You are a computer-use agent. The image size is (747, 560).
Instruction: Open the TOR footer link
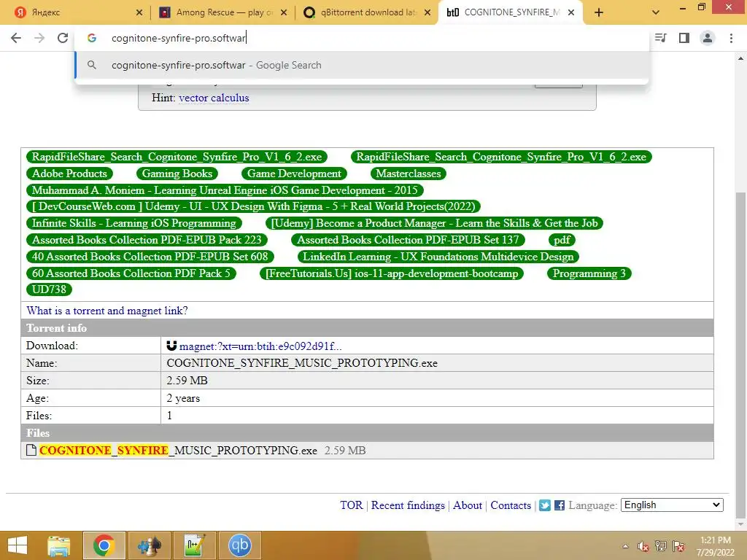coord(352,505)
